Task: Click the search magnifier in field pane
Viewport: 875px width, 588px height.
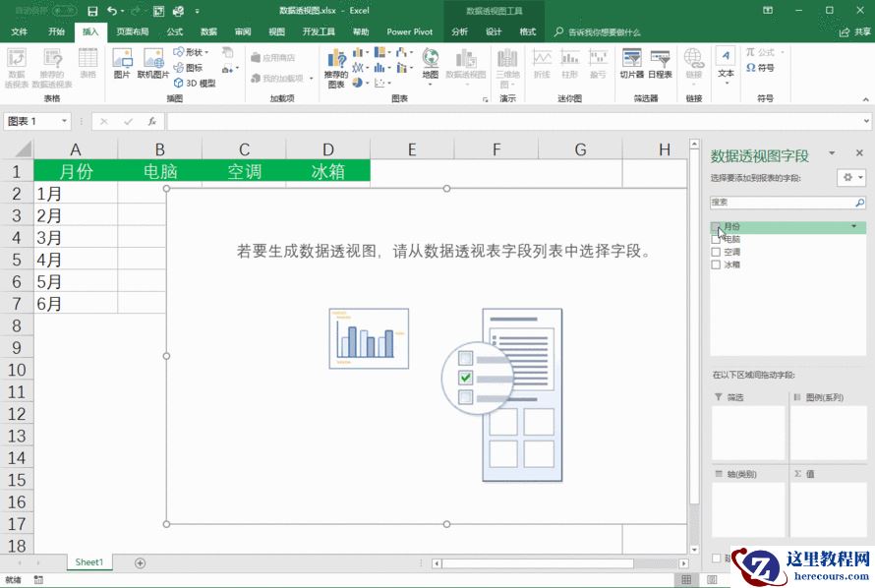Action: click(859, 203)
